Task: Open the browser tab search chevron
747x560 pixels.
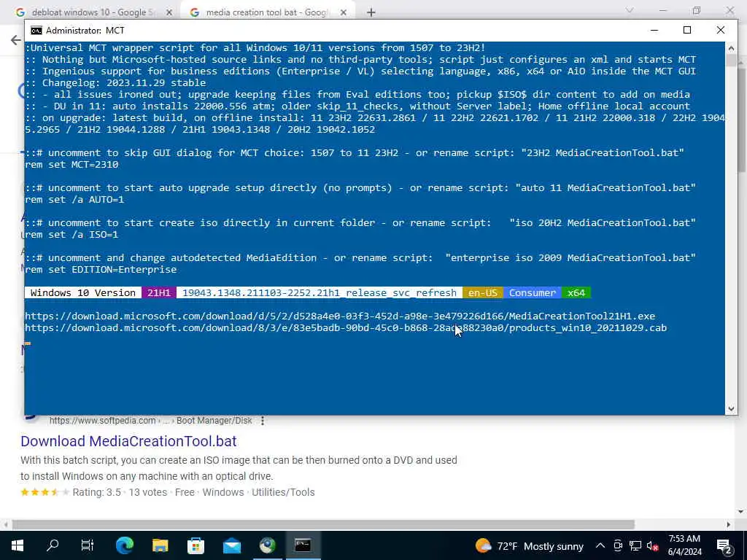Action: 630,10
